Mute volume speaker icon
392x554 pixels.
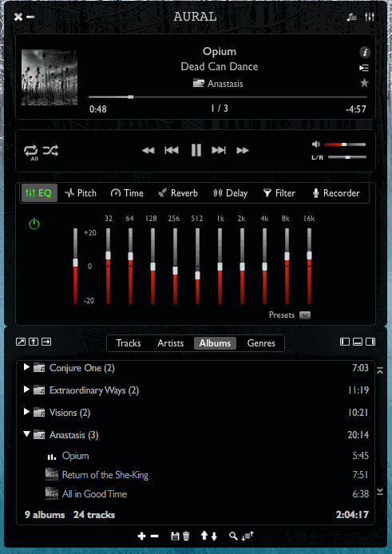pos(316,144)
